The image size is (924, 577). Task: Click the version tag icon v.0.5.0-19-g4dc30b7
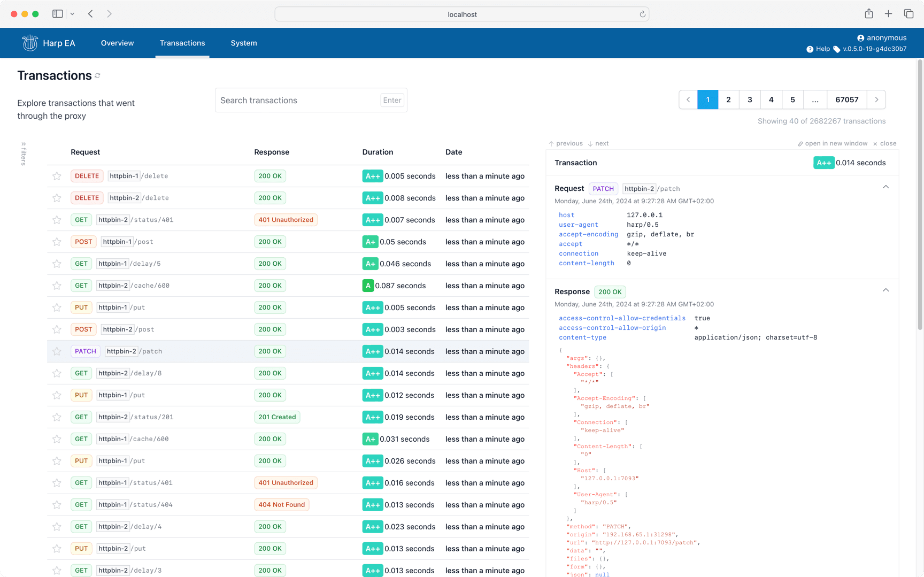[x=837, y=49]
